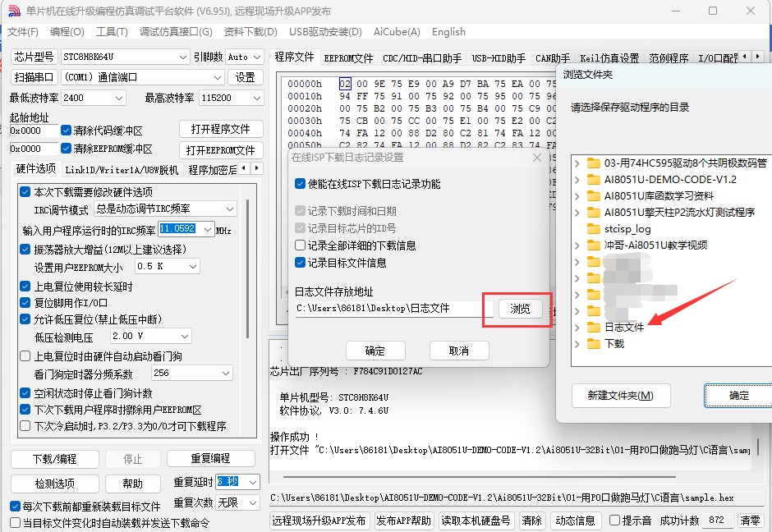772x532 pixels.
Task: Click the 扫描串口 button
Action: 34,77
